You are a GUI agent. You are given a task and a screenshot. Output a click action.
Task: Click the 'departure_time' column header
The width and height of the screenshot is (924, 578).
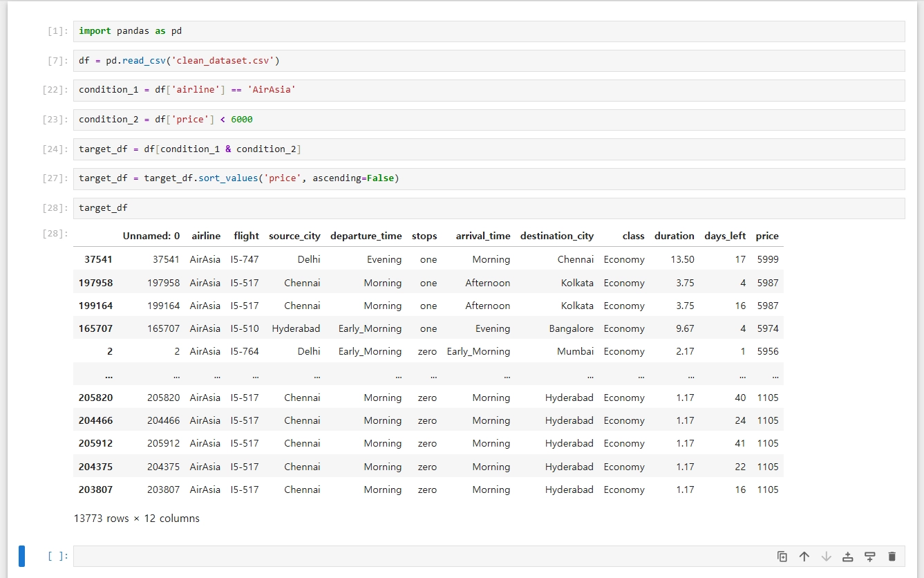pos(366,236)
